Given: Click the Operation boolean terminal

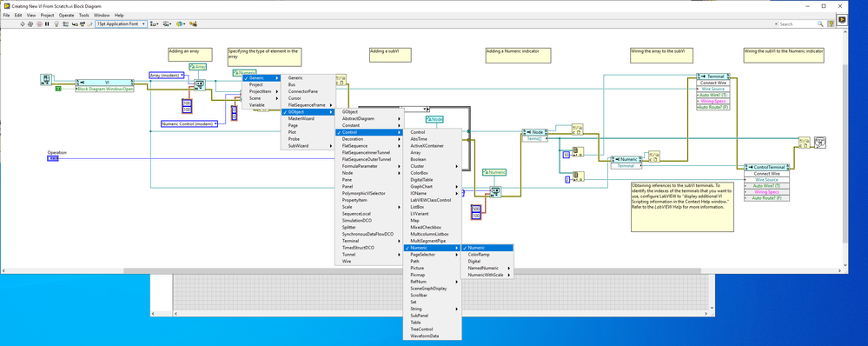Looking at the screenshot, I should pos(53,158).
